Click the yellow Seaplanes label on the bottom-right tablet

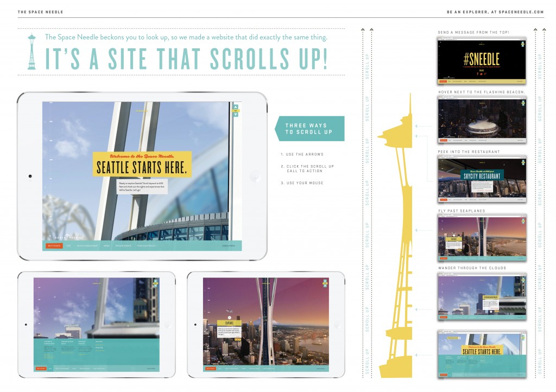coord(230,323)
